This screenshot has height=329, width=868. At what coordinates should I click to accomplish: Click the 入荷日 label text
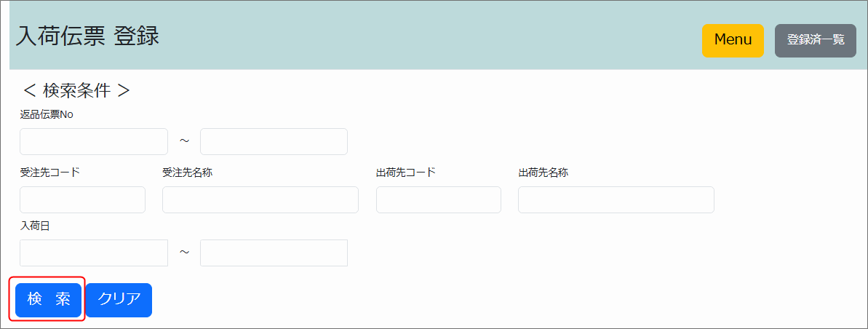(x=35, y=226)
